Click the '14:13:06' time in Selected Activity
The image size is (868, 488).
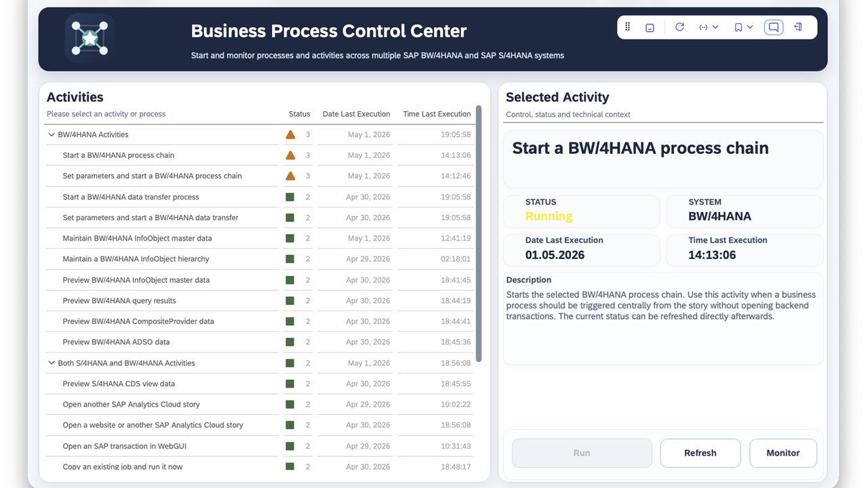[712, 255]
